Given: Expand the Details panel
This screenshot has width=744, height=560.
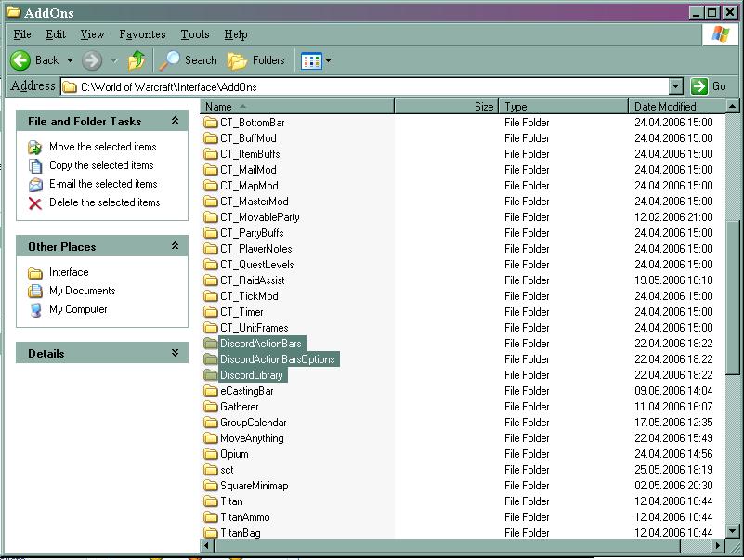Looking at the screenshot, I should click(176, 353).
